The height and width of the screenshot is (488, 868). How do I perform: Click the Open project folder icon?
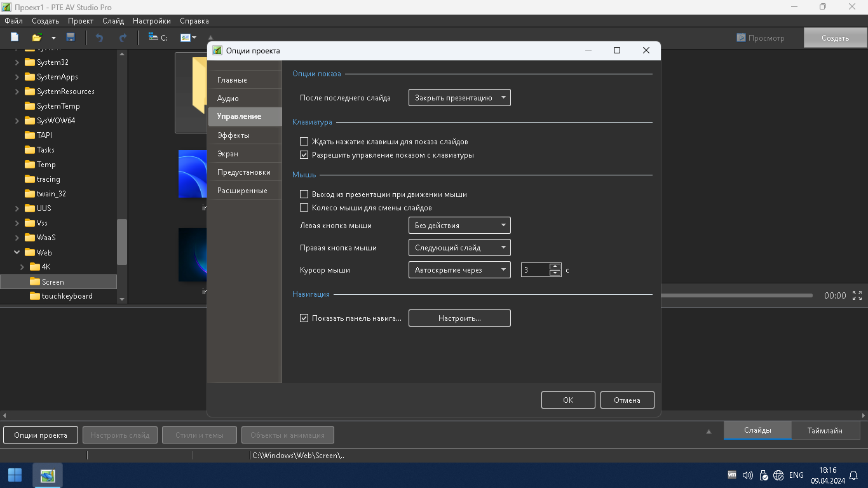click(37, 37)
